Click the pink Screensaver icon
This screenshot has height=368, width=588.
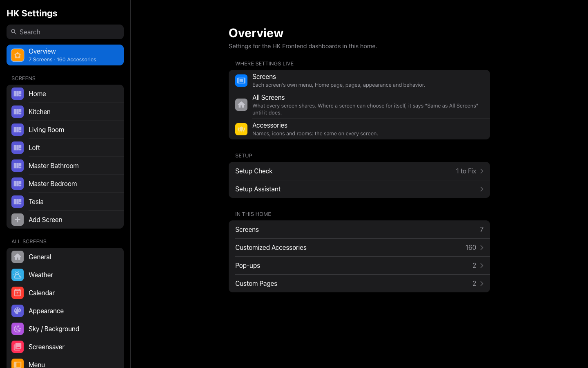18,347
